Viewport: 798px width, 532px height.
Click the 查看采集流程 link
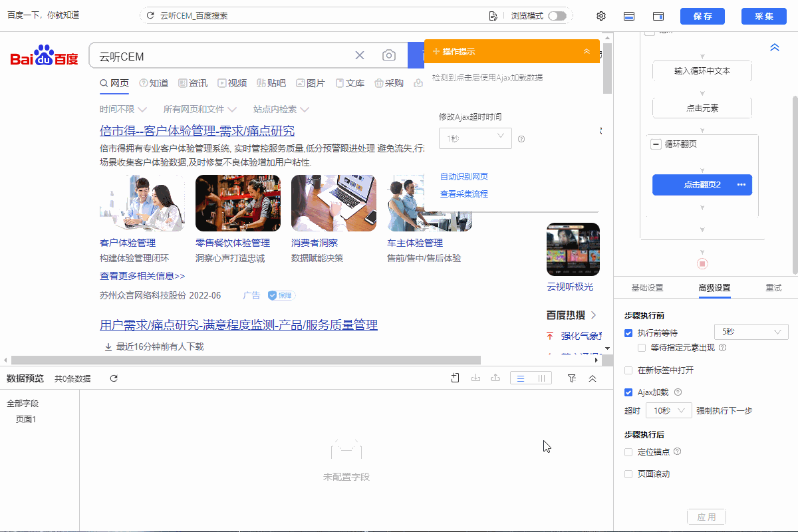464,194
